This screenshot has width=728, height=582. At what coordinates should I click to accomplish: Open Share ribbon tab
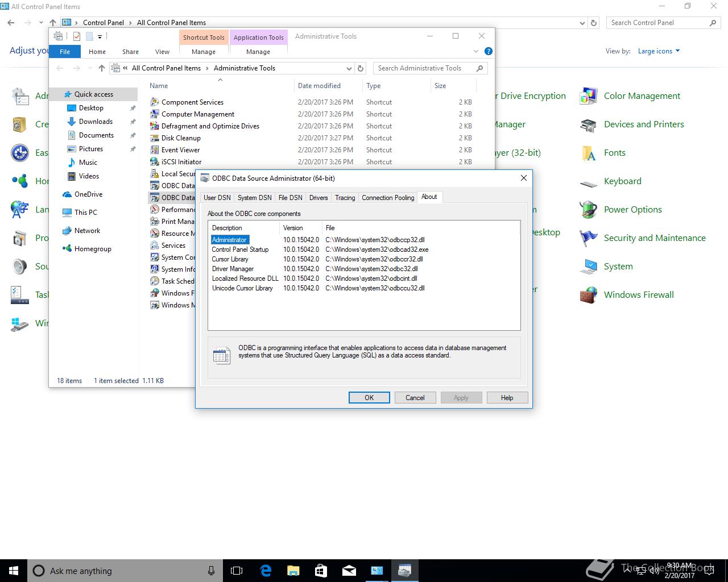point(130,52)
